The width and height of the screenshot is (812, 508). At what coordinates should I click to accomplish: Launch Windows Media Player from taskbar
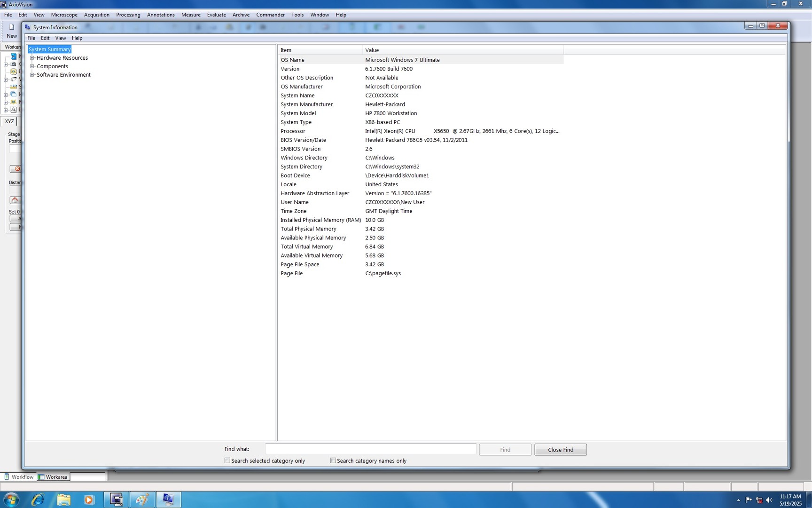coord(89,500)
